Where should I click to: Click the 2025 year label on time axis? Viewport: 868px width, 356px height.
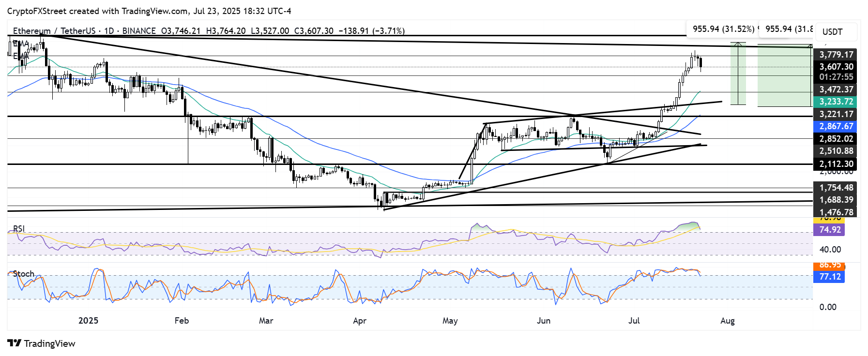(88, 321)
